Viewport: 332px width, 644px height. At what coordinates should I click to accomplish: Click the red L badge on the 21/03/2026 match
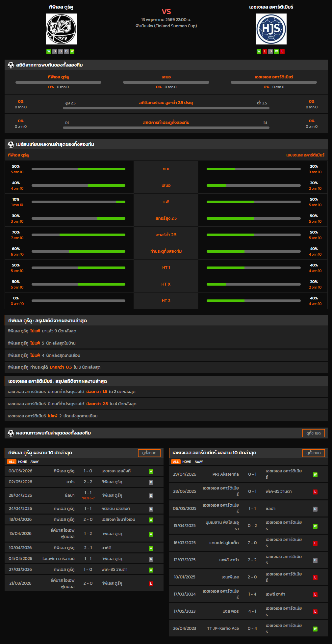pyautogui.click(x=151, y=584)
